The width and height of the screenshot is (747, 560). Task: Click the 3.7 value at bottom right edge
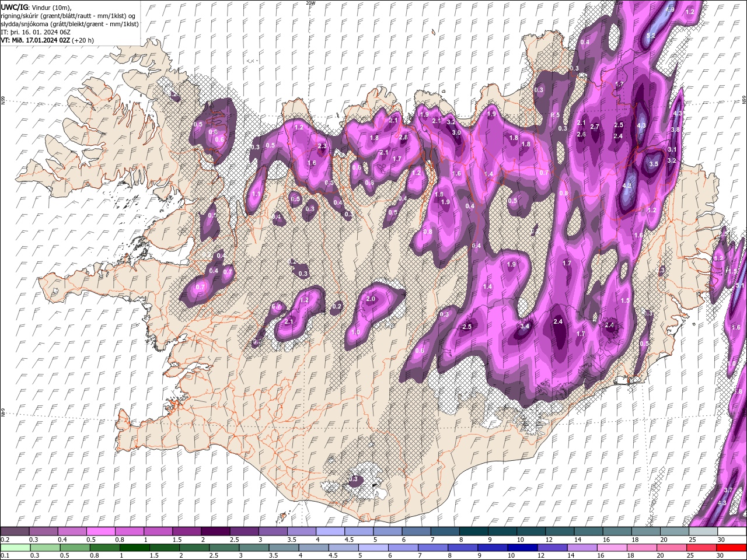click(x=728, y=490)
